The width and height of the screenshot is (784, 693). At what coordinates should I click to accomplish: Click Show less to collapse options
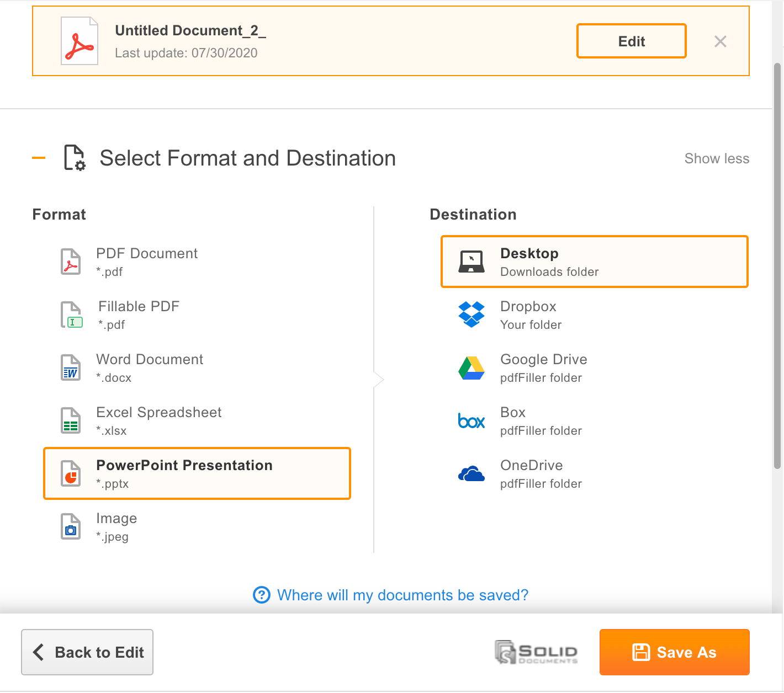(717, 158)
